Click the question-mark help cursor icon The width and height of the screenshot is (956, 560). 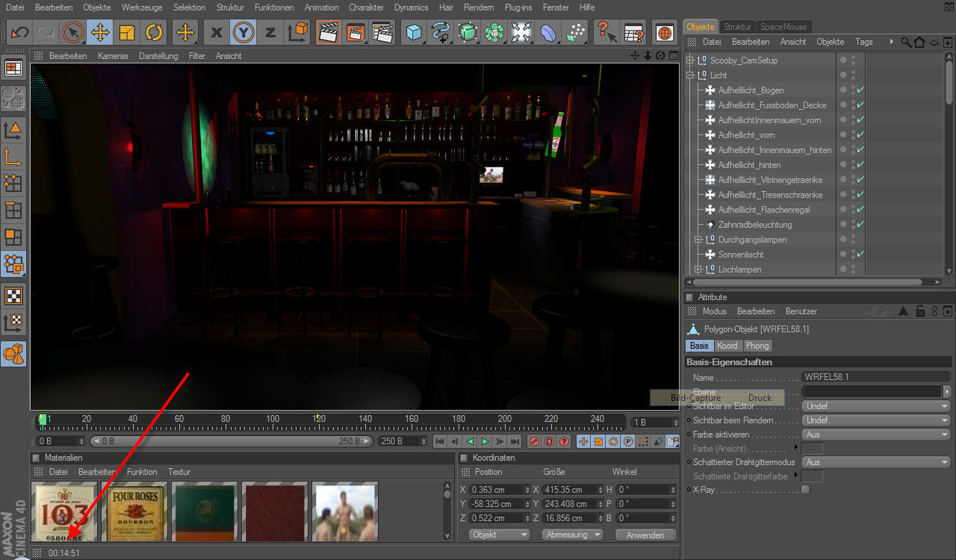[x=606, y=32]
